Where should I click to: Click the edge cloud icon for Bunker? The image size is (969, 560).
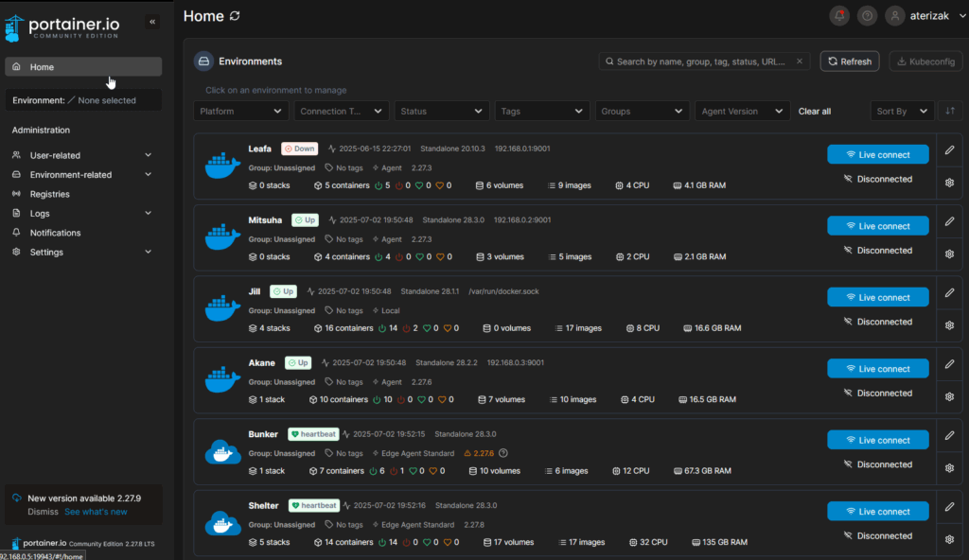(222, 452)
